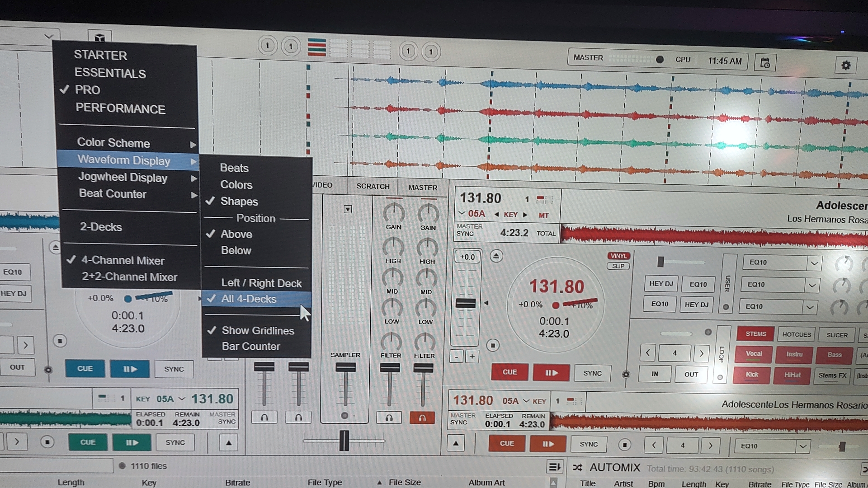Select All 4-Decks waveform option
Screen dimensions: 868x488
click(x=256, y=299)
